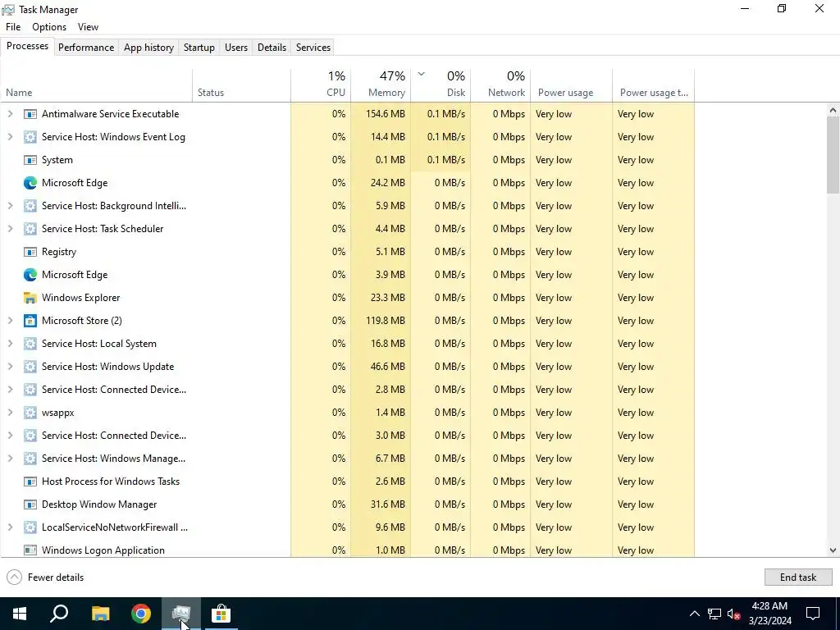Select the Edge icon with 24.2 MB memory
Image resolution: width=840 pixels, height=630 pixels.
(30, 183)
